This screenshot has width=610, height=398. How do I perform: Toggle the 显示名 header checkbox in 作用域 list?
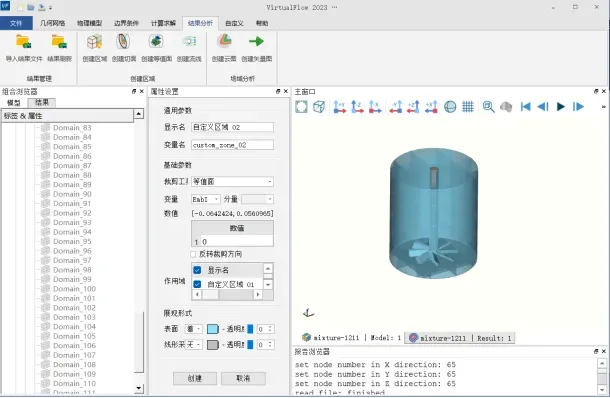197,270
